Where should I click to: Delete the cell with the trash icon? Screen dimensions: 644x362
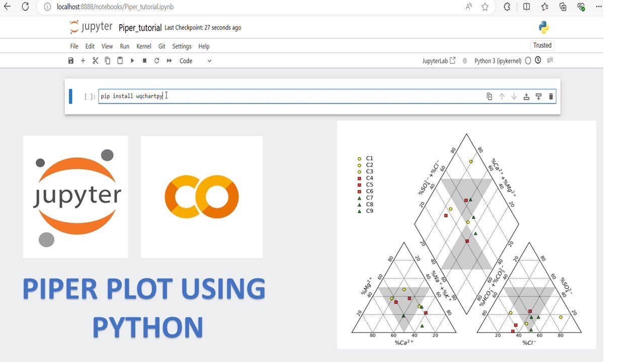coord(551,97)
